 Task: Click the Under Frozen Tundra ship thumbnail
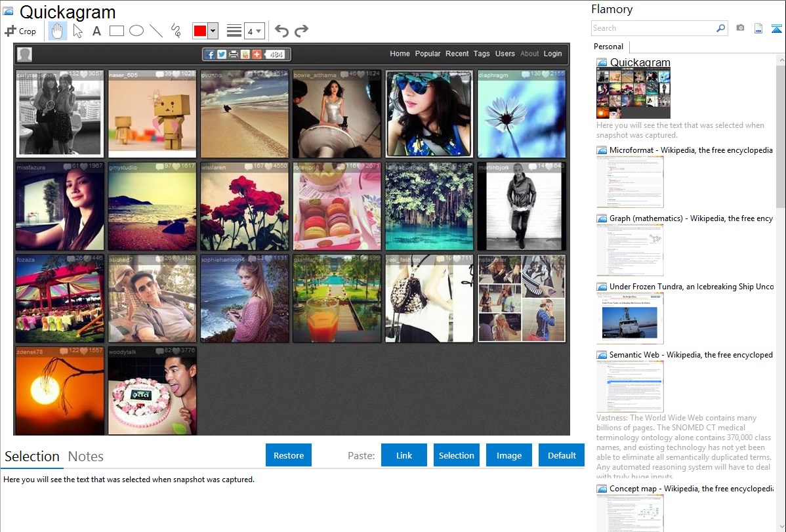(630, 319)
